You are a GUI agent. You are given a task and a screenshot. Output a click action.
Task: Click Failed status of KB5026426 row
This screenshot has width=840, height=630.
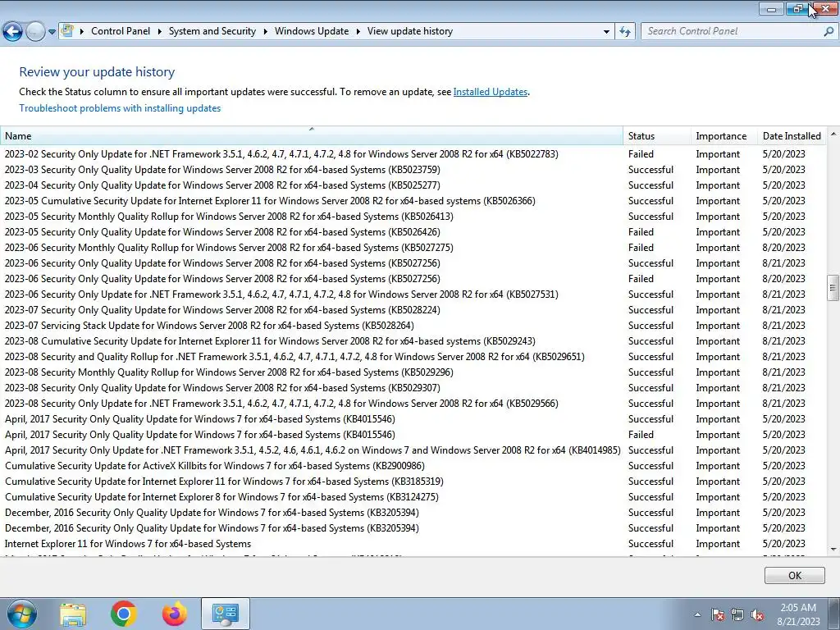pyautogui.click(x=641, y=232)
